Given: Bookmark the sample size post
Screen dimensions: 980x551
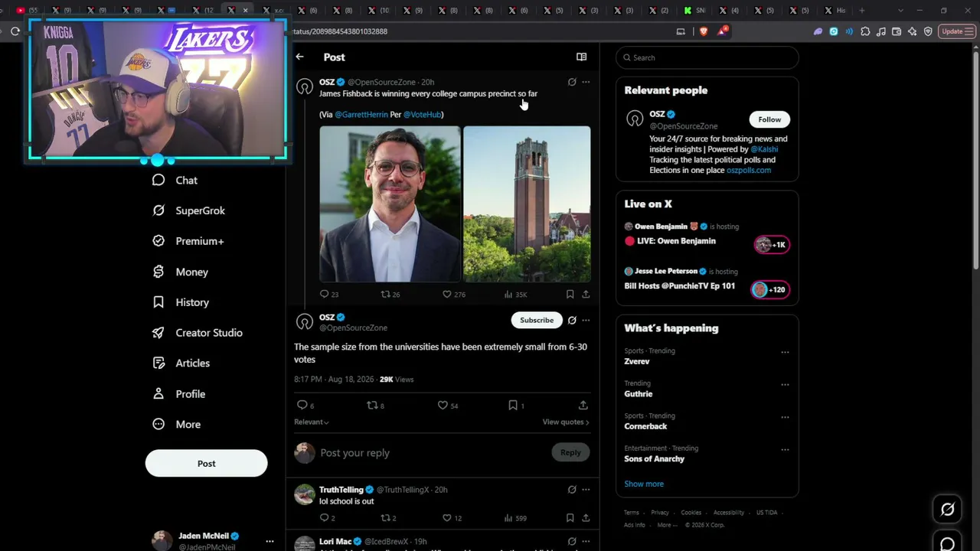Looking at the screenshot, I should click(x=513, y=405).
